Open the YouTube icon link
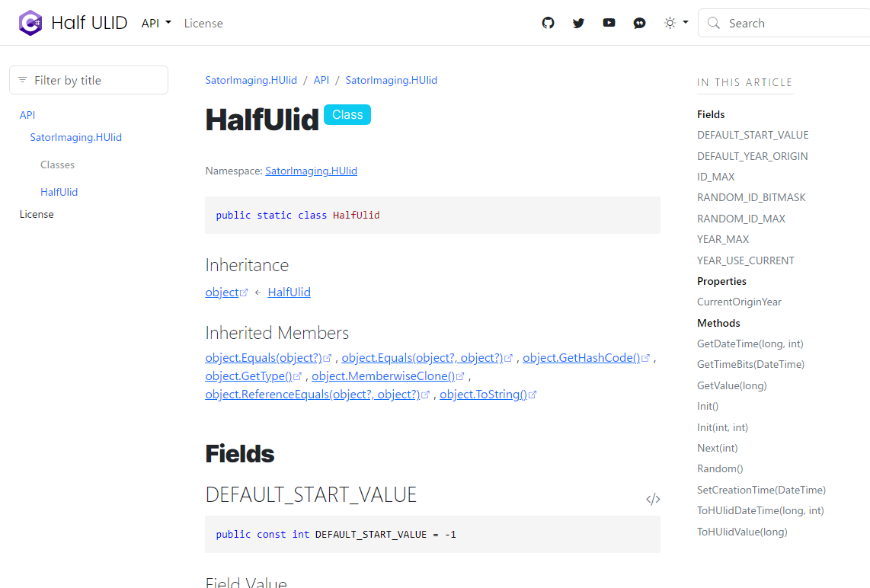870x588 pixels. point(609,23)
